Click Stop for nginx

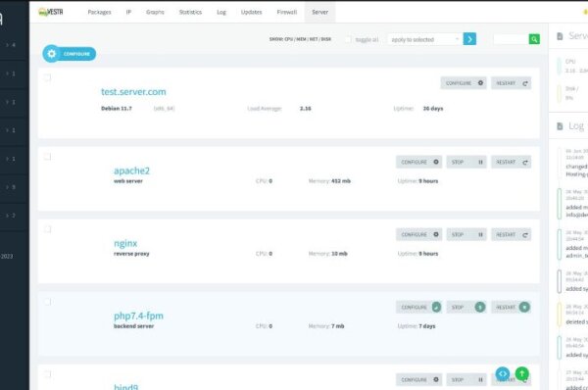click(x=466, y=235)
